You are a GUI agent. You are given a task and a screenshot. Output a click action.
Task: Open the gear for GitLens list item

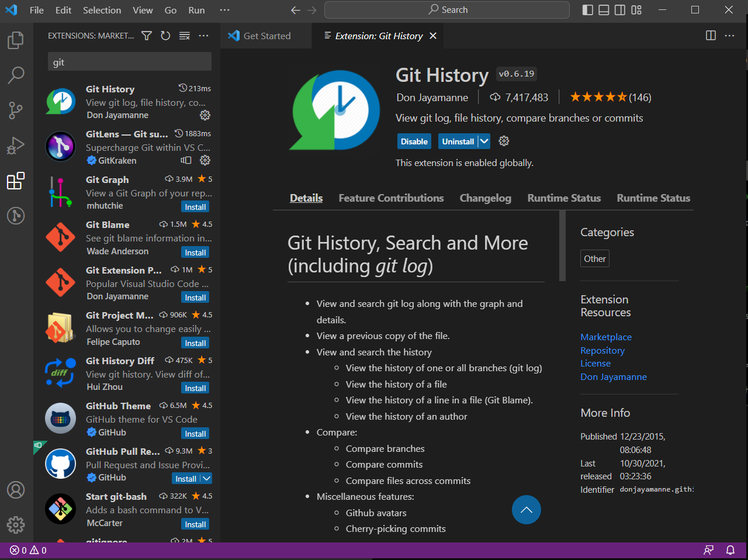[x=205, y=160]
